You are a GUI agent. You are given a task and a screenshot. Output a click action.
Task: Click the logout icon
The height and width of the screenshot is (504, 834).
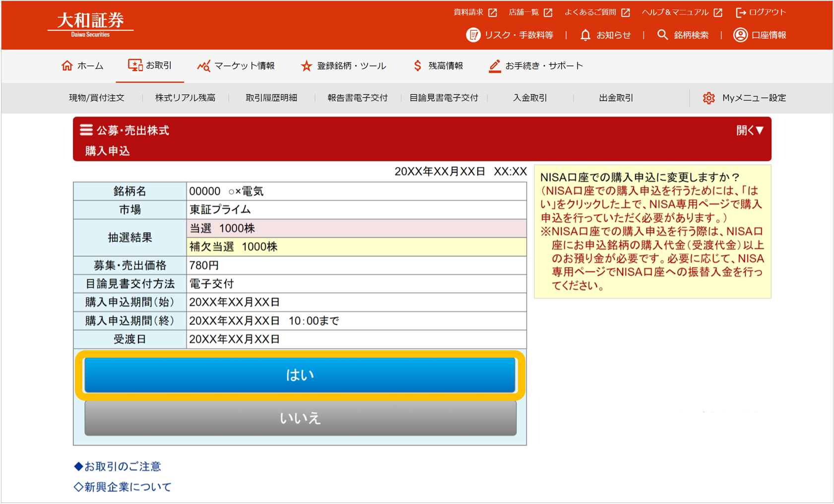point(741,12)
